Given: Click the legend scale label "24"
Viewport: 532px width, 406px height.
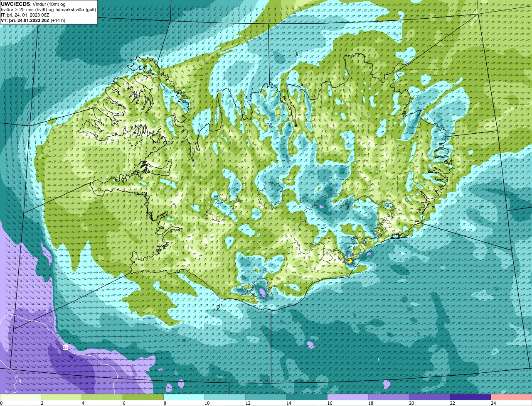Looking at the screenshot, I should coord(493,403).
